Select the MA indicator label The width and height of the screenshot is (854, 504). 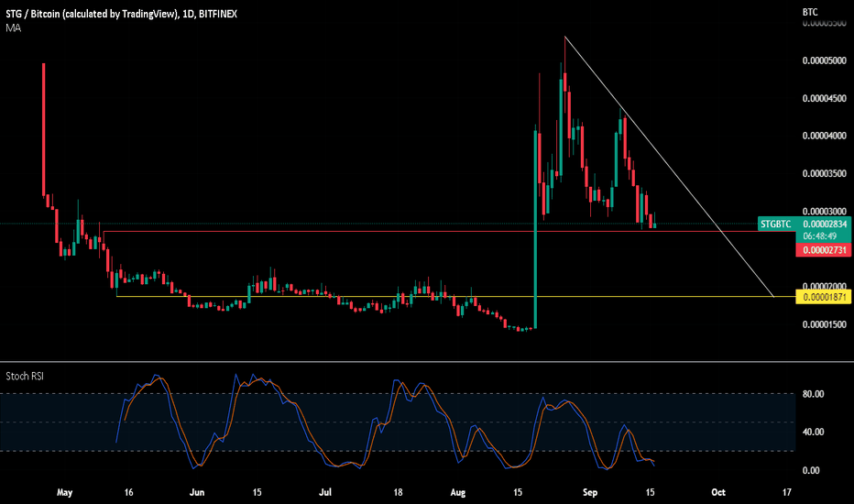click(x=13, y=27)
